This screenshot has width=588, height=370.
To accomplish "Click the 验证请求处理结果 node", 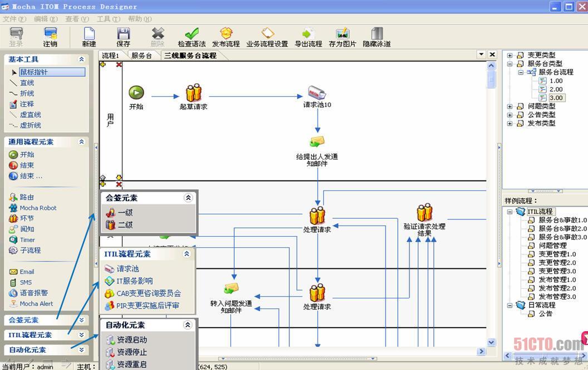I will [x=424, y=220].
